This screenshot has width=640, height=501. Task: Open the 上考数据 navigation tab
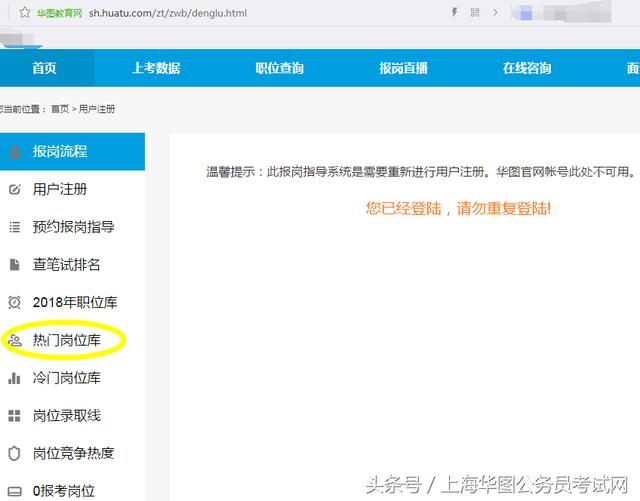coord(156,68)
